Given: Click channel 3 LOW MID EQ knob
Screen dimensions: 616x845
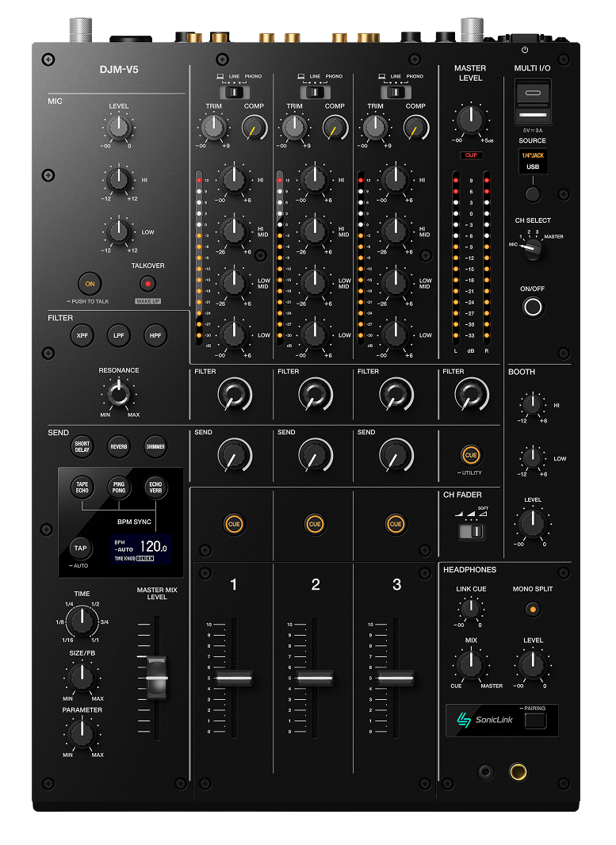Looking at the screenshot, I should click(396, 284).
